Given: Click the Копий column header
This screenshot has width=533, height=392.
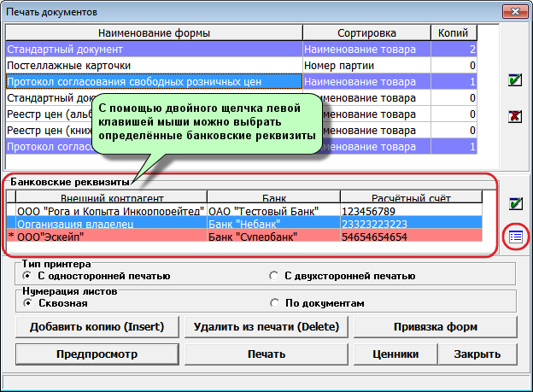Looking at the screenshot, I should pyautogui.click(x=454, y=33).
